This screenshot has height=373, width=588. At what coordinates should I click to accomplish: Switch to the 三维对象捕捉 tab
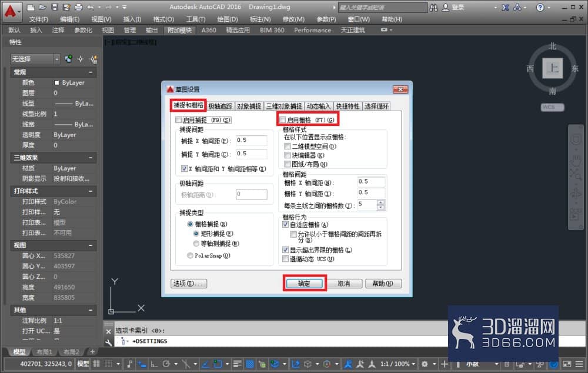pos(284,106)
